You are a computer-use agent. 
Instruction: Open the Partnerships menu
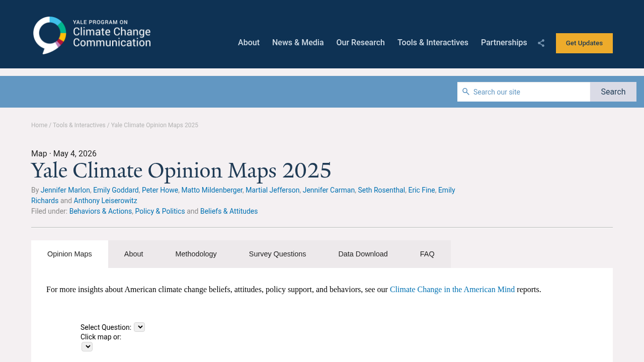pyautogui.click(x=504, y=43)
